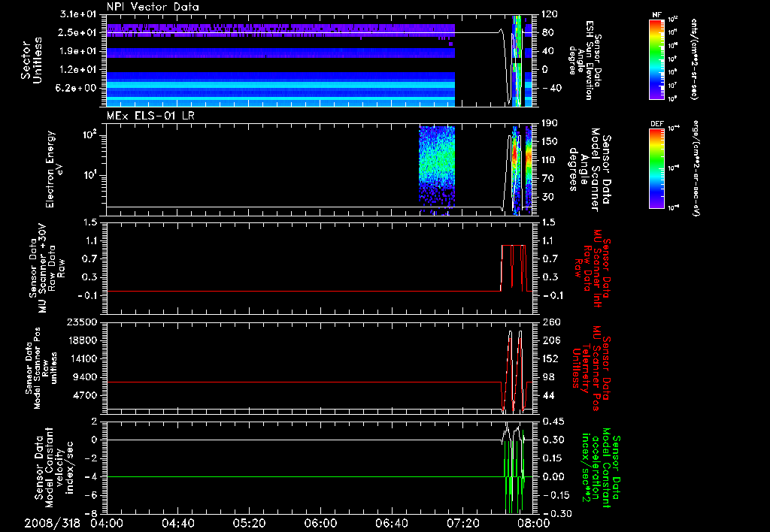Click the "2008/318" date label
Screen dimensions: 770x532
coord(53,523)
